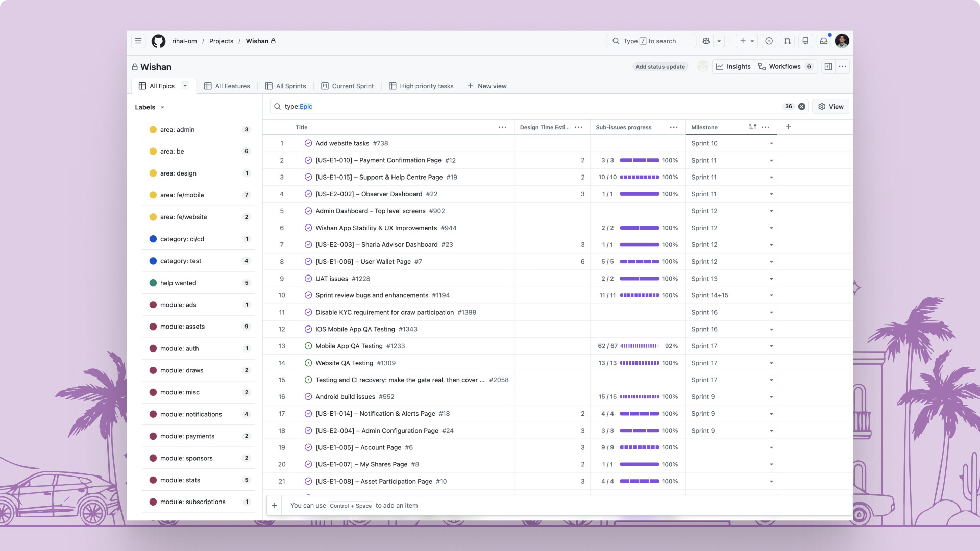
Task: Open Insights
Action: pos(733,66)
